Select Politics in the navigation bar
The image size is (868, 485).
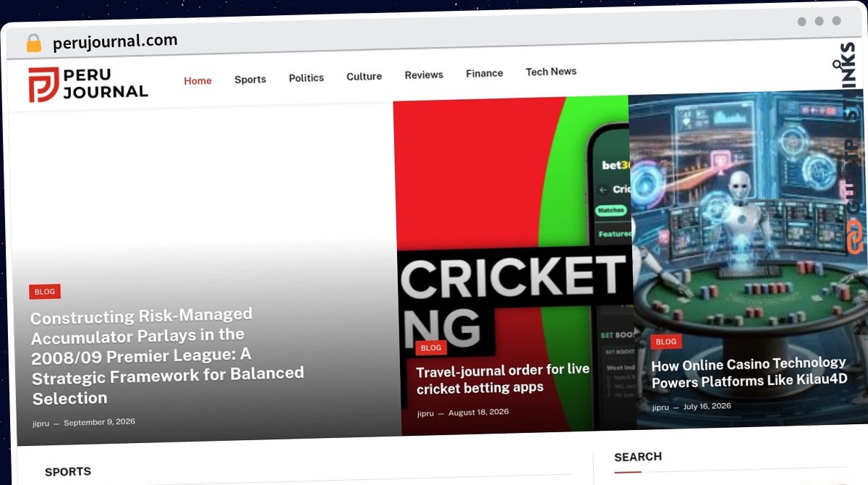(x=306, y=77)
